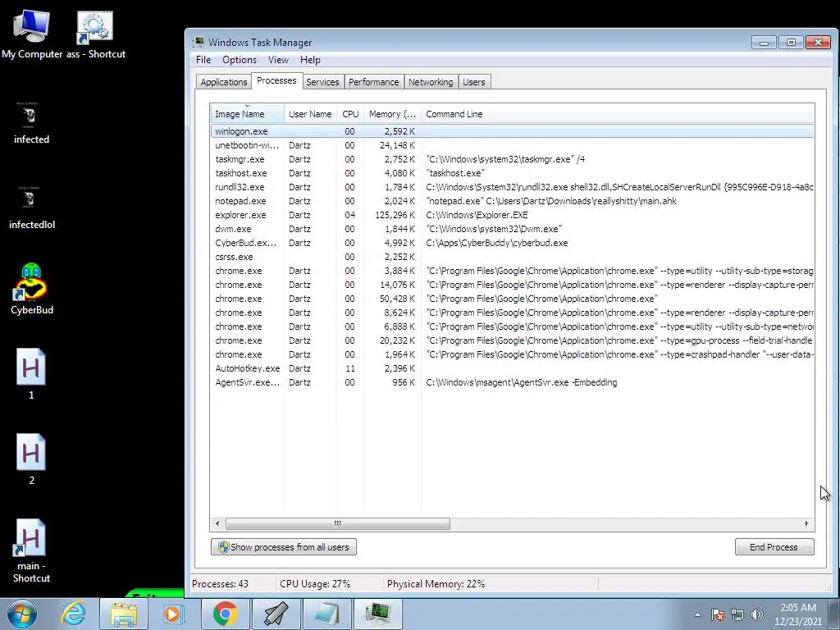The height and width of the screenshot is (630, 840).
Task: Select chrome.exe using 50,428 K
Action: pyautogui.click(x=512, y=299)
